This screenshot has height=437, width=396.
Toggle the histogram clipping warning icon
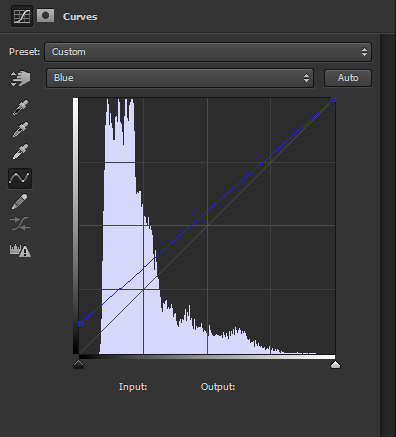pyautogui.click(x=20, y=250)
